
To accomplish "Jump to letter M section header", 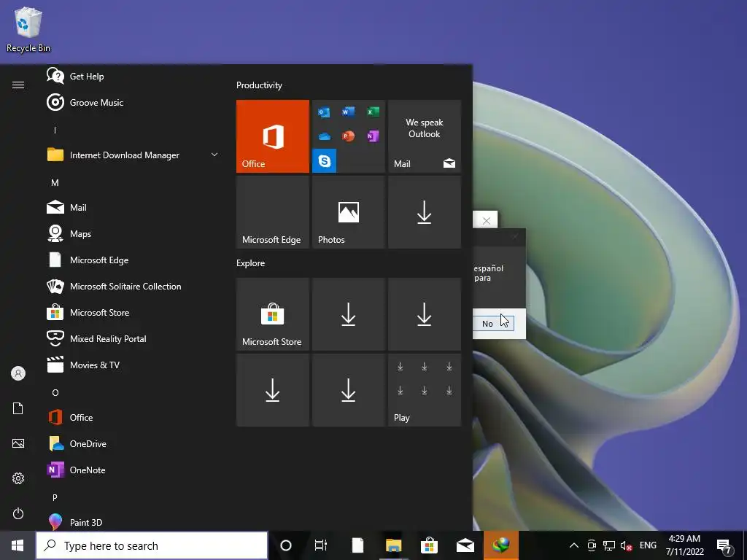I will [55, 182].
